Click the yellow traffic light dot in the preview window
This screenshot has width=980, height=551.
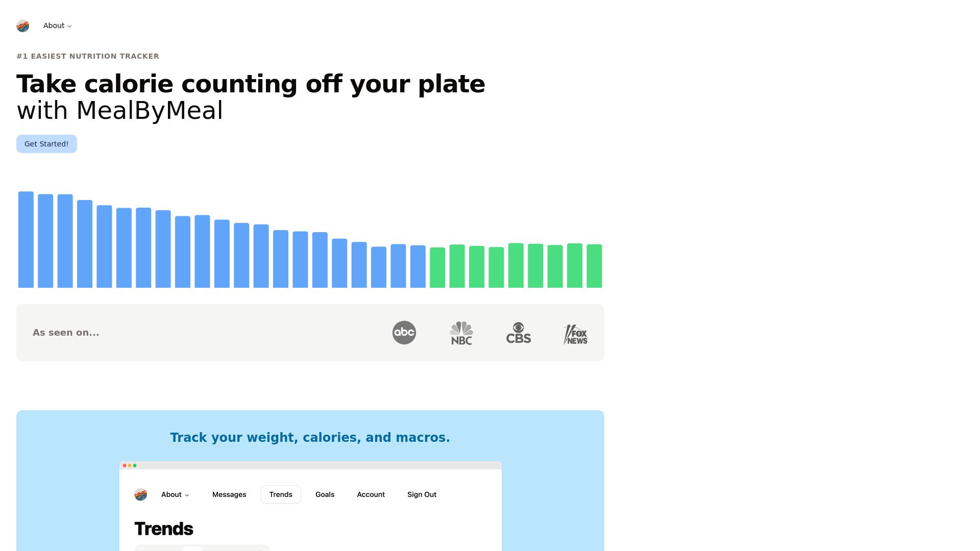129,466
